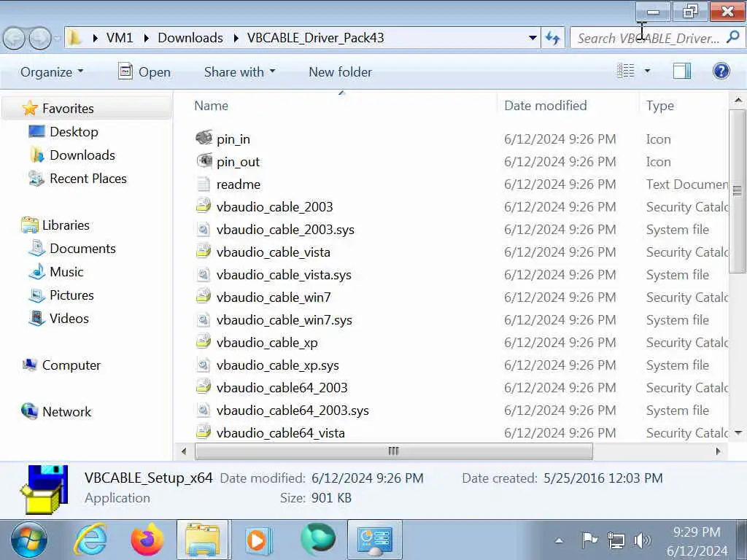
Task: Open the Share with dropdown
Action: 239,72
